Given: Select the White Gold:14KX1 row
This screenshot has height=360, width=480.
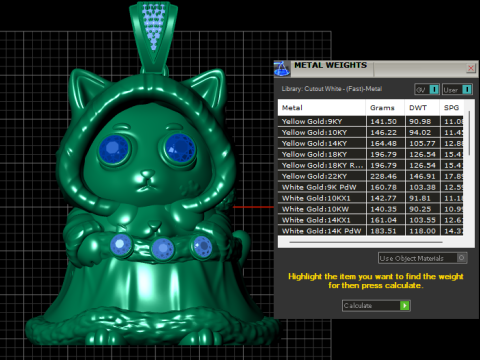Looking at the screenshot, I should [370, 220].
